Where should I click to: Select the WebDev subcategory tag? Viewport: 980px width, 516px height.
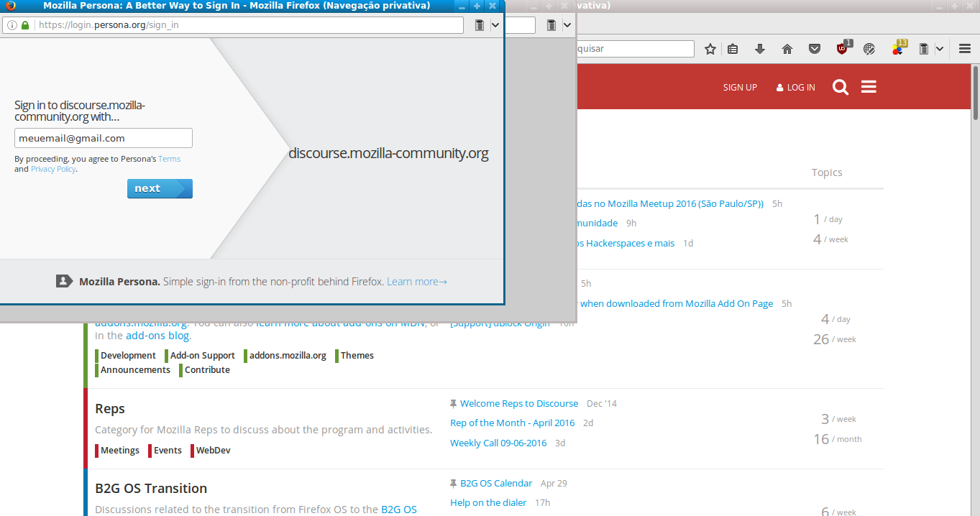coord(211,451)
